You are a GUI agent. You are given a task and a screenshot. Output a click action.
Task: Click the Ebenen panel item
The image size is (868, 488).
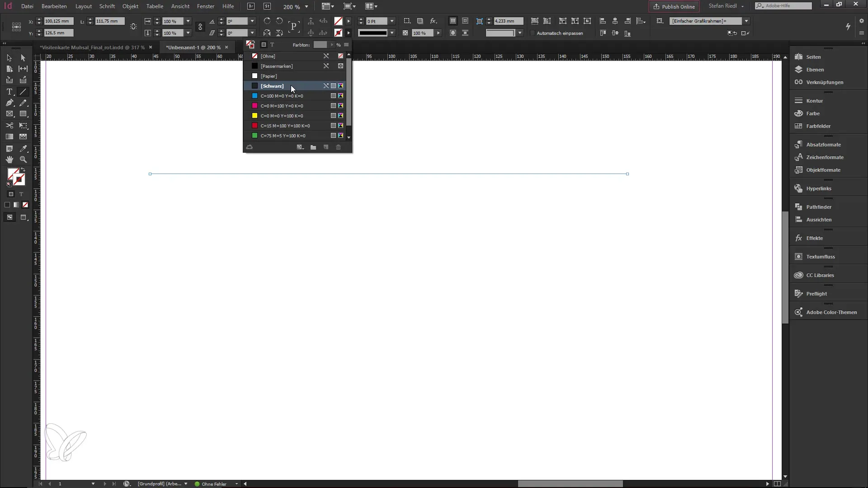815,69
